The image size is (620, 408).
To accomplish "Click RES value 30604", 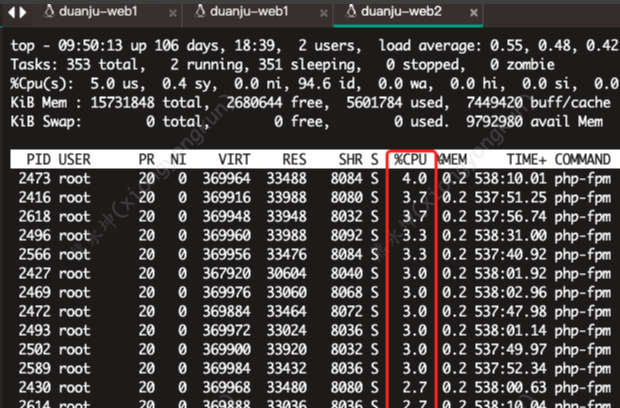I will [286, 274].
